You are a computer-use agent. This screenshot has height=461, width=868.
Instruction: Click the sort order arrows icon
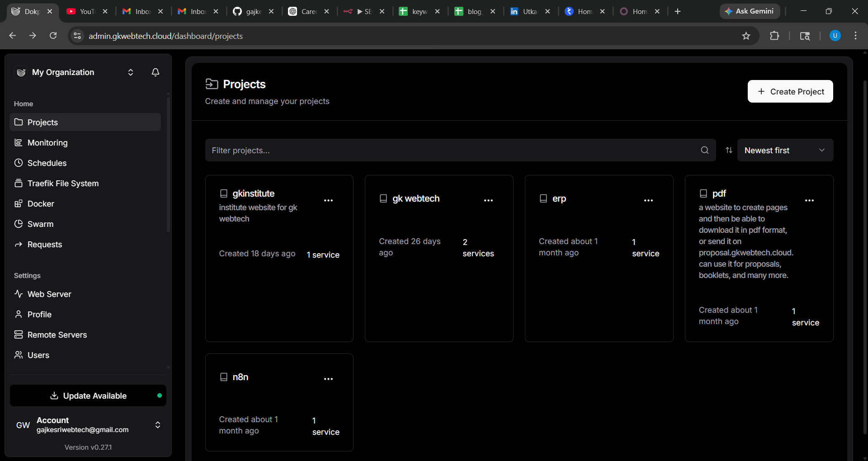[729, 150]
